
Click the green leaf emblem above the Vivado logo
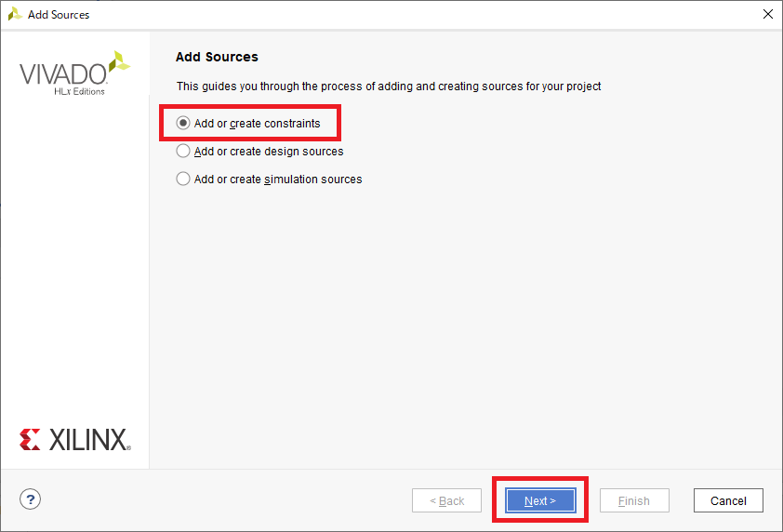point(119,61)
